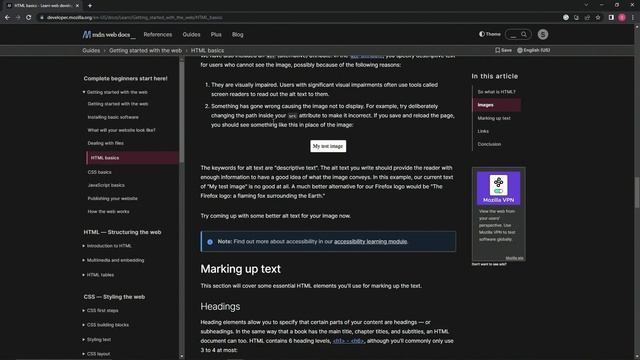The width and height of the screenshot is (640, 360).
Task: Go to Guides breadcrumb
Action: point(91,51)
